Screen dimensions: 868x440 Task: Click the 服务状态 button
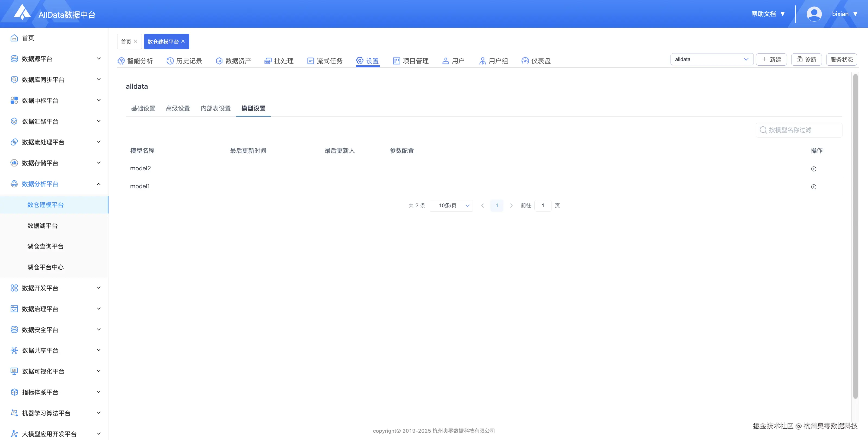(841, 59)
